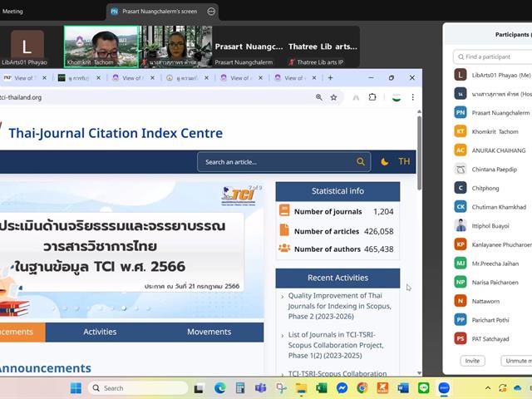532x399 pixels.
Task: Select participant Mr.Preecha Jaihan in list
Action: coord(493,264)
